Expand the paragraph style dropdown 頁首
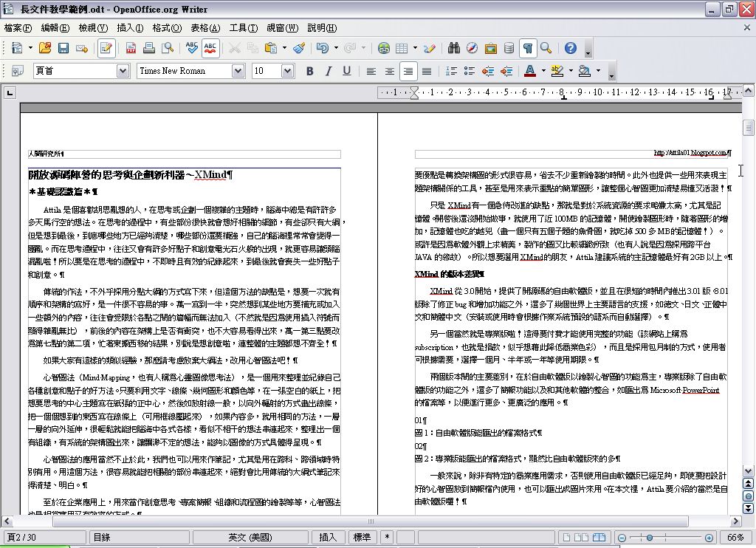The image size is (756, 548). pyautogui.click(x=123, y=71)
